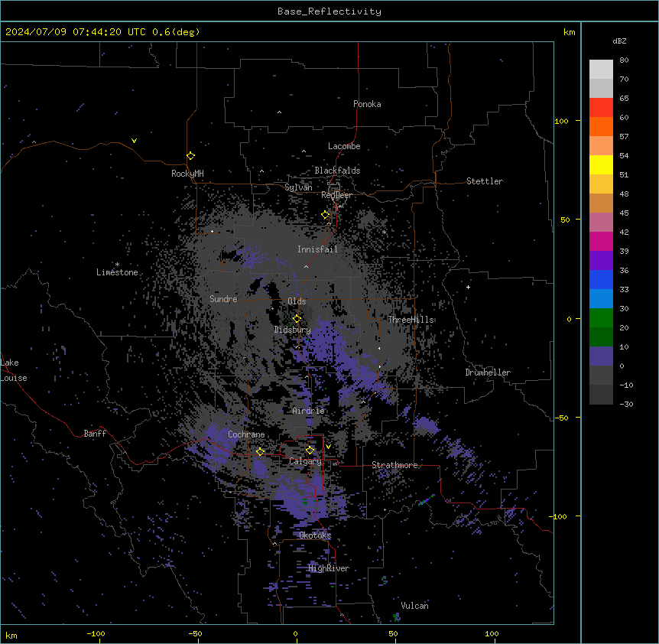
Task: Click the ThreeHills label
Action: coord(411,320)
